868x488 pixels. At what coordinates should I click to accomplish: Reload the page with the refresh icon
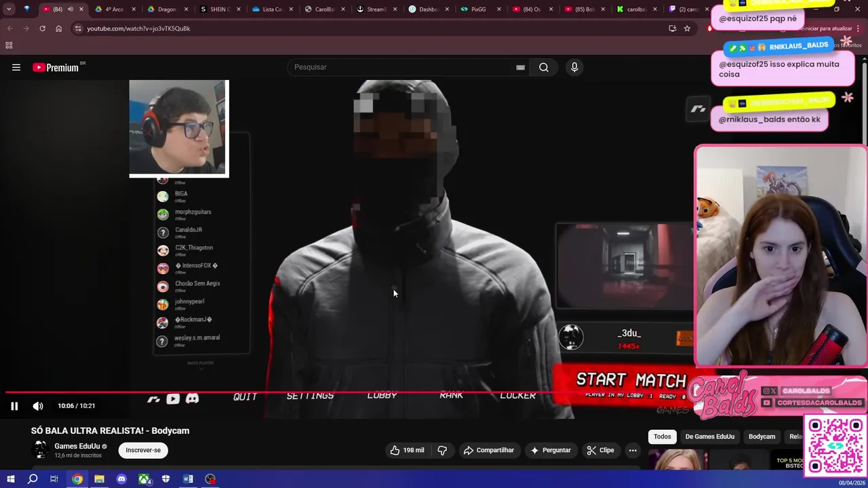pos(42,28)
